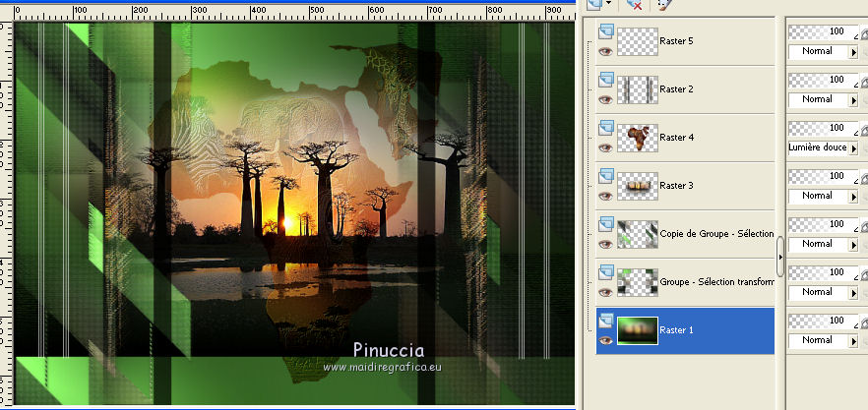Open blend mode dropdown for Raster 5
This screenshot has width=868, height=410.
click(x=853, y=52)
